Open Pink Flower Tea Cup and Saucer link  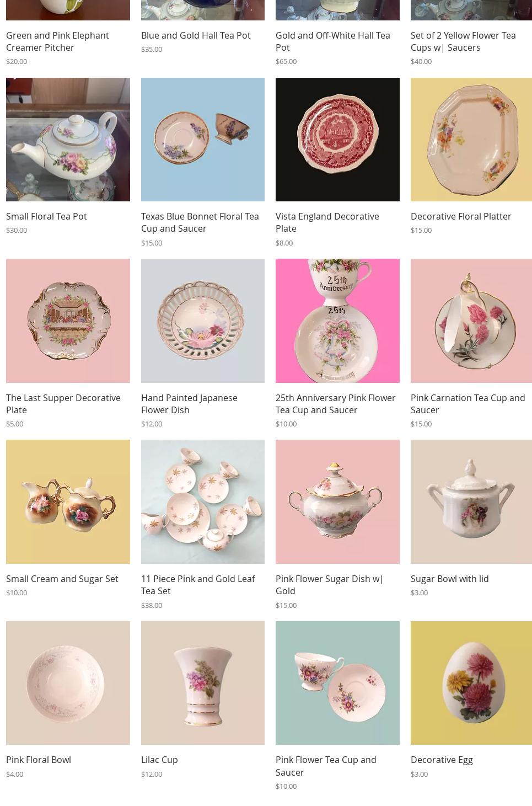click(x=326, y=766)
